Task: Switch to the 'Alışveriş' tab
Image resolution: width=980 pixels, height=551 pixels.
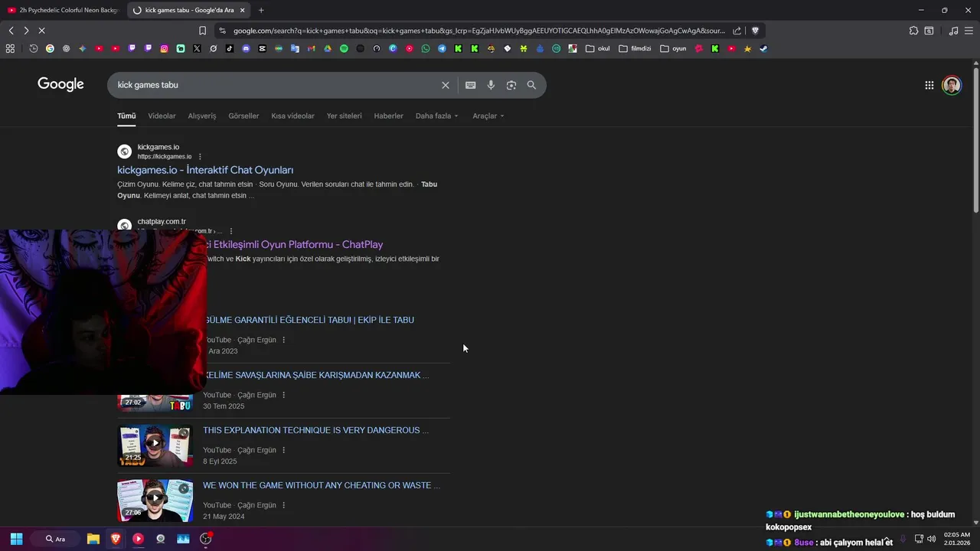Action: (202, 116)
